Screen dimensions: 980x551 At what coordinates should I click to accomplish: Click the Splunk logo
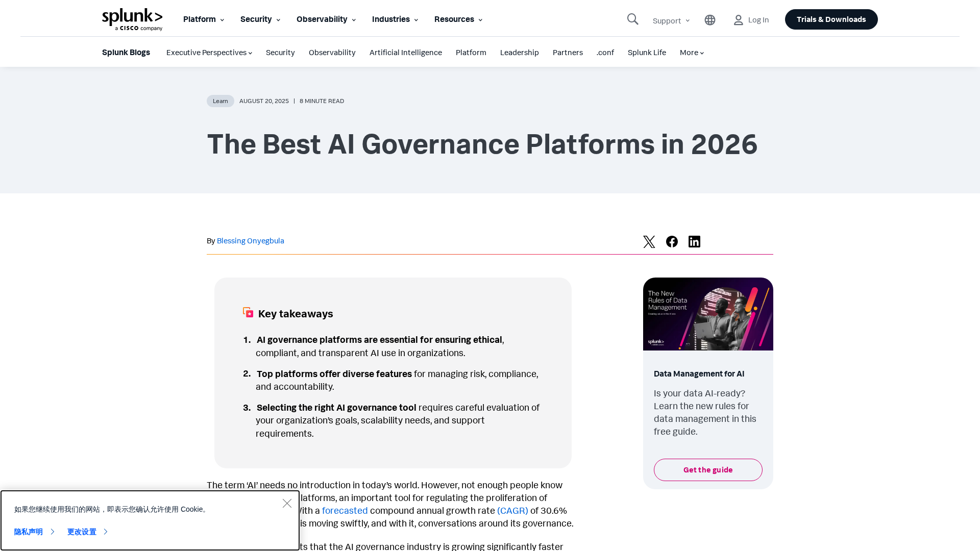(x=132, y=19)
